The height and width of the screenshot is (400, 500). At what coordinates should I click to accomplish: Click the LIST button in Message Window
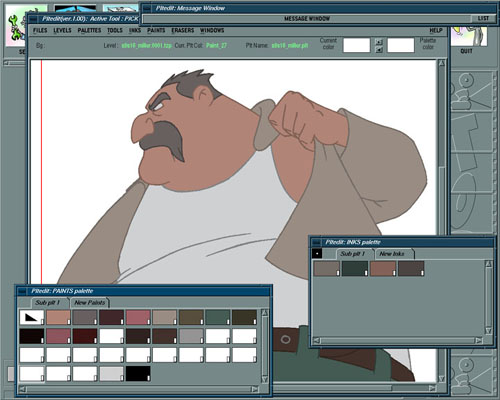click(x=483, y=18)
